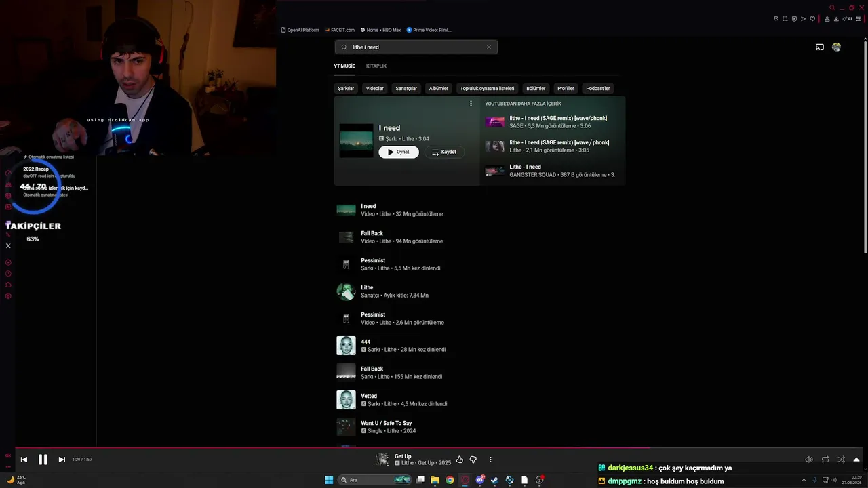Filter by Topluluk oynatma listeleri
Screen dimensions: 868x488
(x=488, y=88)
